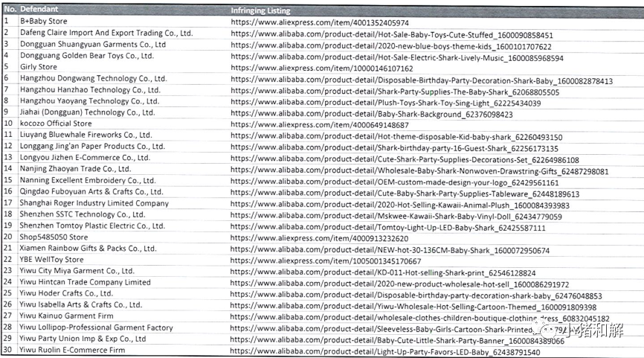
Task: Open the Shark-birthday-party-16-Guest-Shark listing link
Action: [394, 148]
